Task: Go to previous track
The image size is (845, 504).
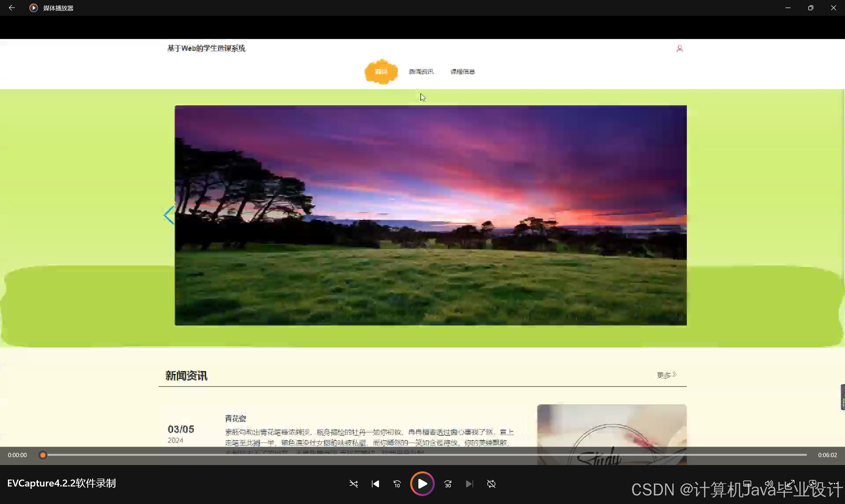Action: (375, 484)
